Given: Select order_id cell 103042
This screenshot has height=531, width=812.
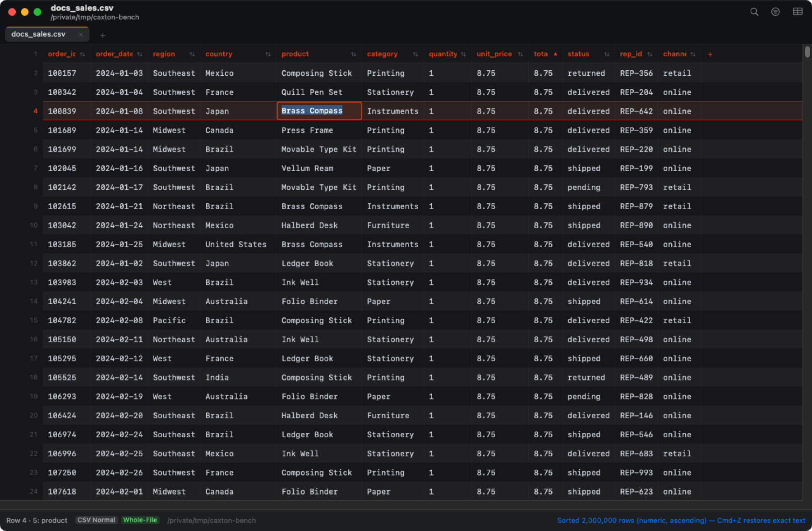Looking at the screenshot, I should (67, 225).
